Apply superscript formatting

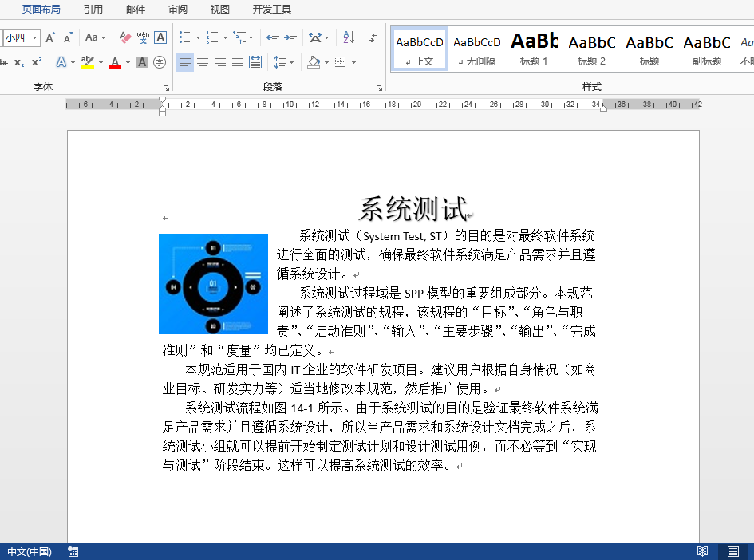[36, 62]
